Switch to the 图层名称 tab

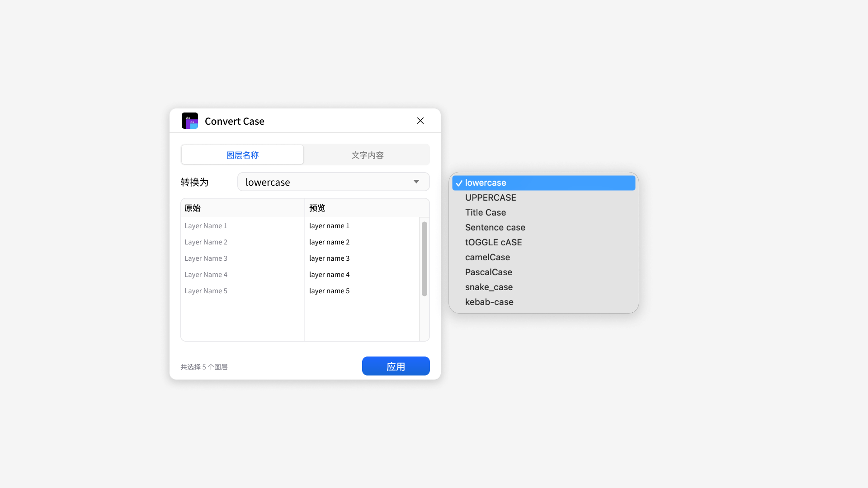point(242,155)
